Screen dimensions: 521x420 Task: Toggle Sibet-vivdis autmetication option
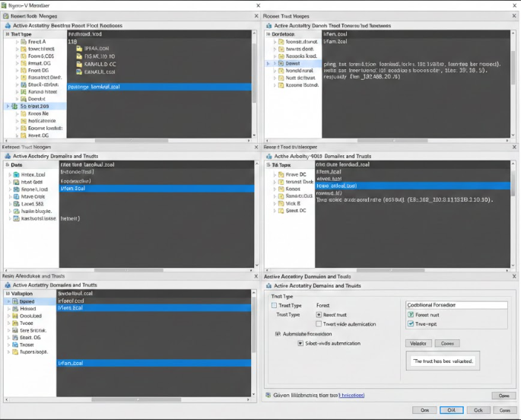(x=300, y=343)
